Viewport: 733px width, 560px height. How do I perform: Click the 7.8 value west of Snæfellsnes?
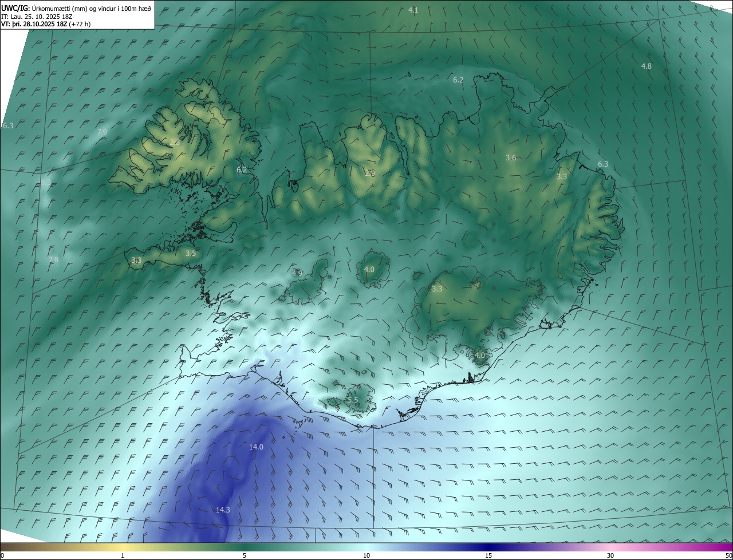pyautogui.click(x=53, y=260)
